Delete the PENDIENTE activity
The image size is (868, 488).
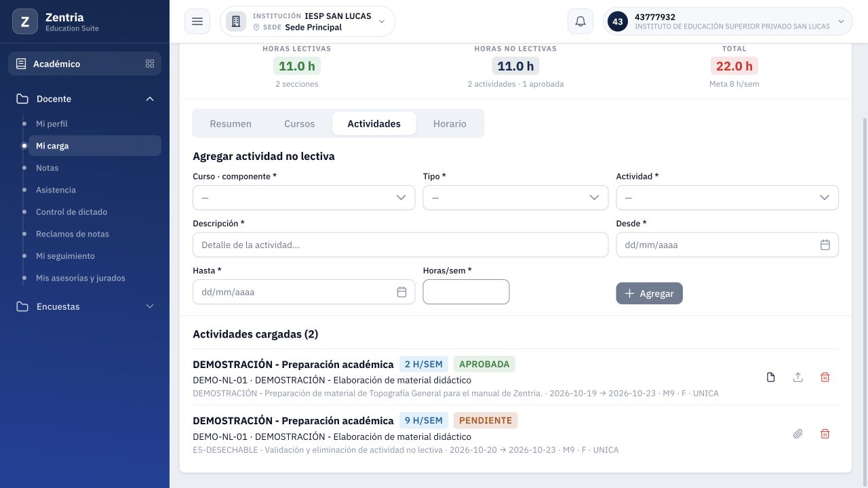[825, 434]
